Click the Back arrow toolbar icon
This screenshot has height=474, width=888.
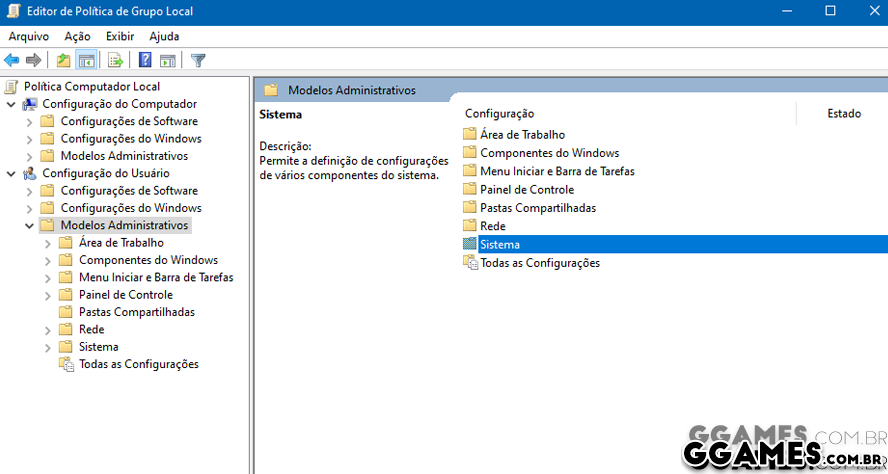tap(12, 60)
